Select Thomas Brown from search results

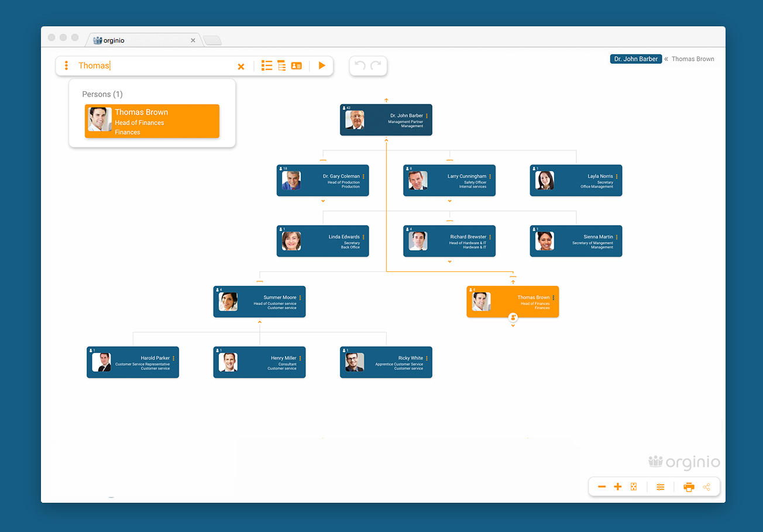pyautogui.click(x=152, y=121)
